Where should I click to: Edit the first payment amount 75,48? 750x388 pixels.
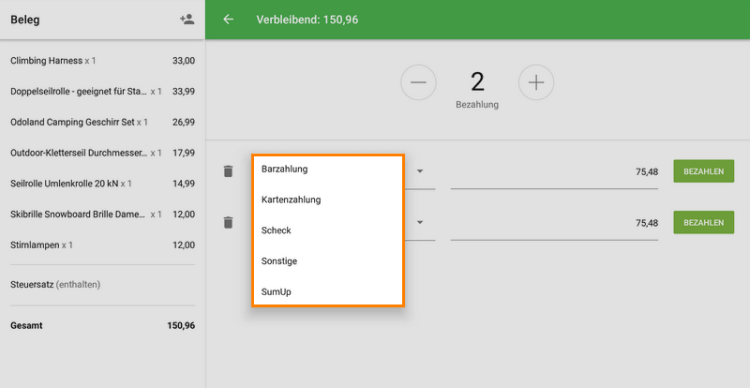(554, 172)
